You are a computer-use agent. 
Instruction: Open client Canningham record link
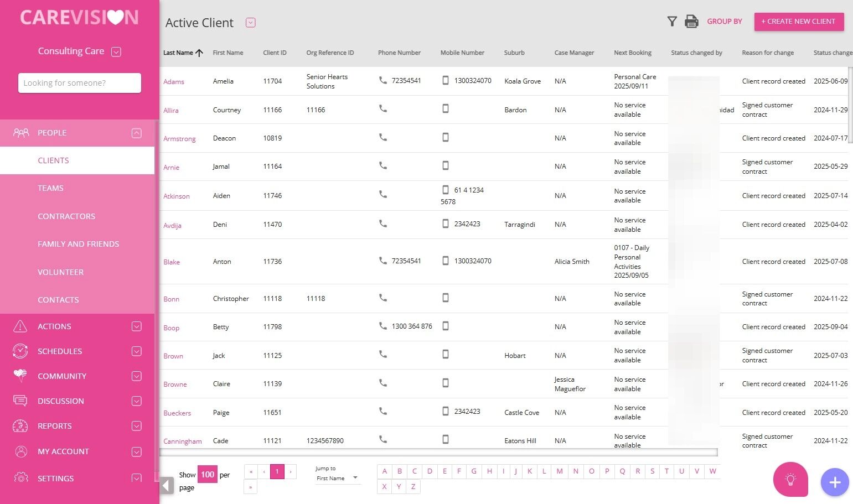[183, 441]
